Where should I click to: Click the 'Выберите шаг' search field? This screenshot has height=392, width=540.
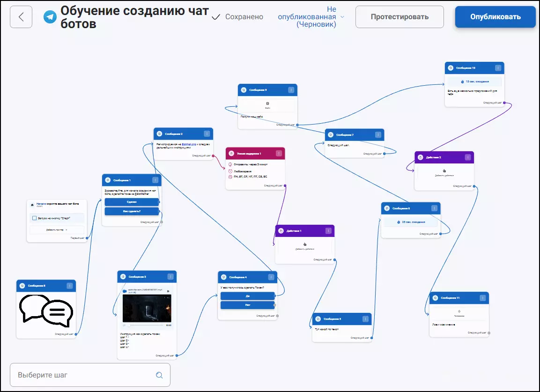click(x=90, y=375)
